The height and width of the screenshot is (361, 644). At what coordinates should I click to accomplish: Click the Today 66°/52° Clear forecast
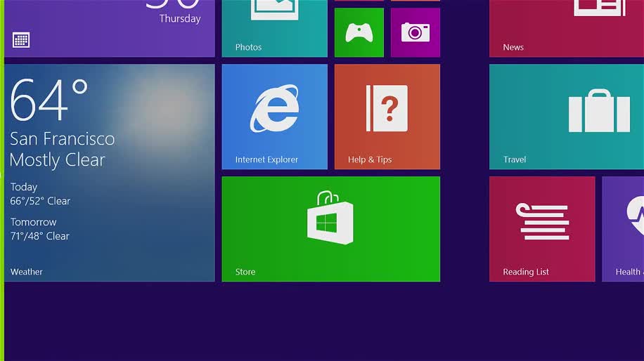(40, 194)
